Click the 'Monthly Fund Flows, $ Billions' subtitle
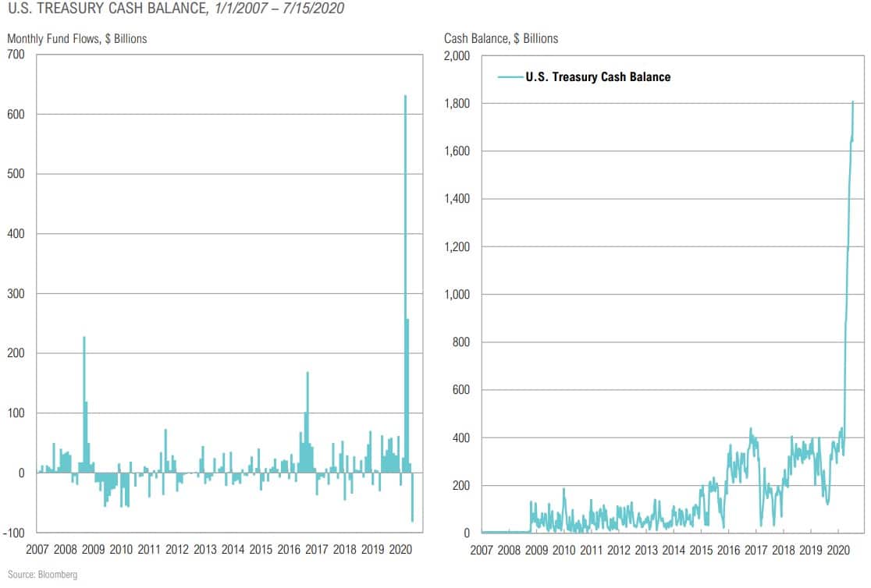Screen dimensions: 871x588 pyautogui.click(x=77, y=39)
